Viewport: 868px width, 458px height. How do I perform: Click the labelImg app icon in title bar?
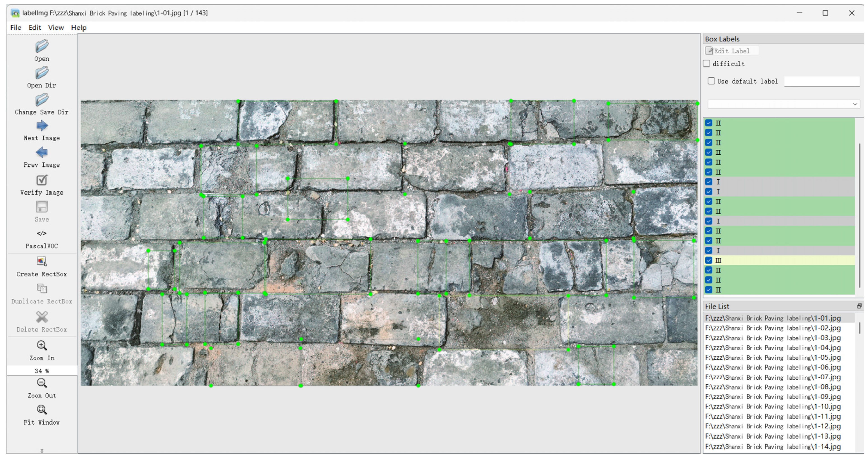tap(15, 13)
